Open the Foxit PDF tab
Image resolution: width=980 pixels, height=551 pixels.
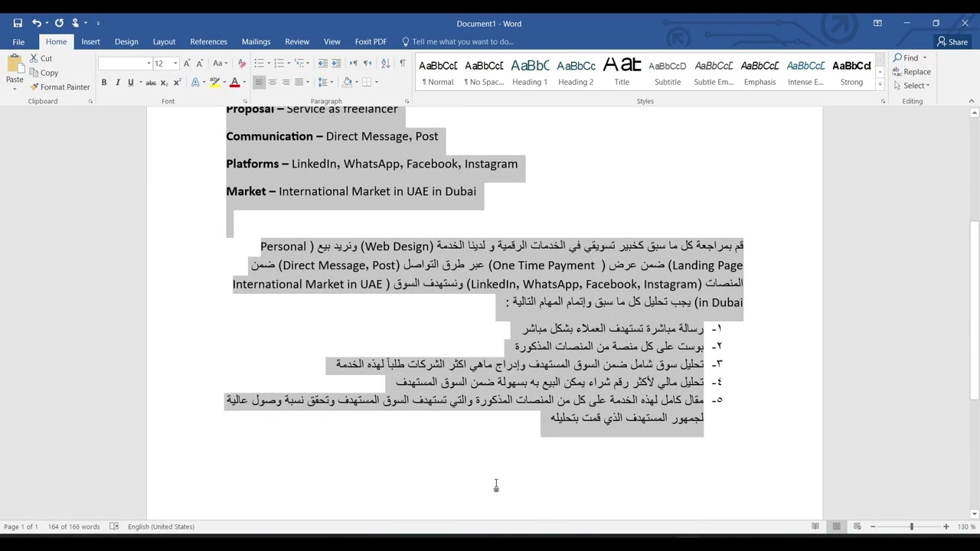click(371, 41)
